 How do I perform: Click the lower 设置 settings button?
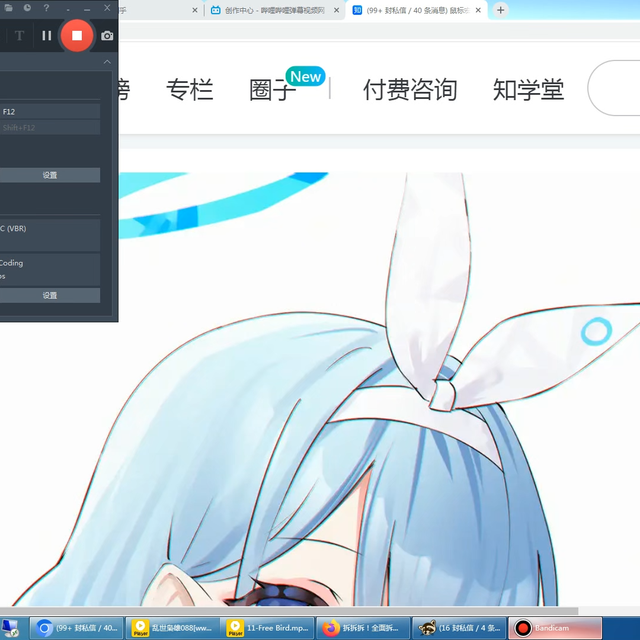tap(50, 295)
